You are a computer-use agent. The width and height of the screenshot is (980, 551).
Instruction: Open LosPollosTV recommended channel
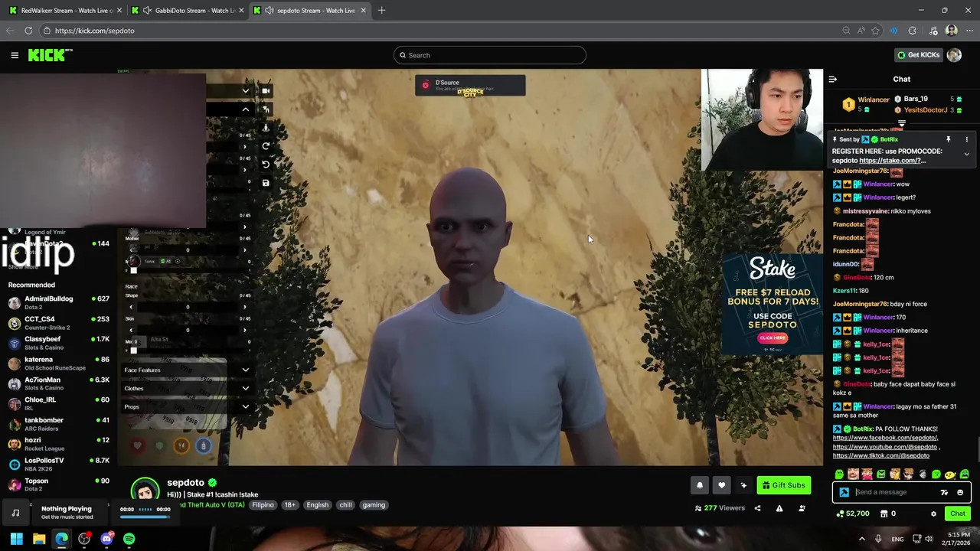click(x=59, y=464)
